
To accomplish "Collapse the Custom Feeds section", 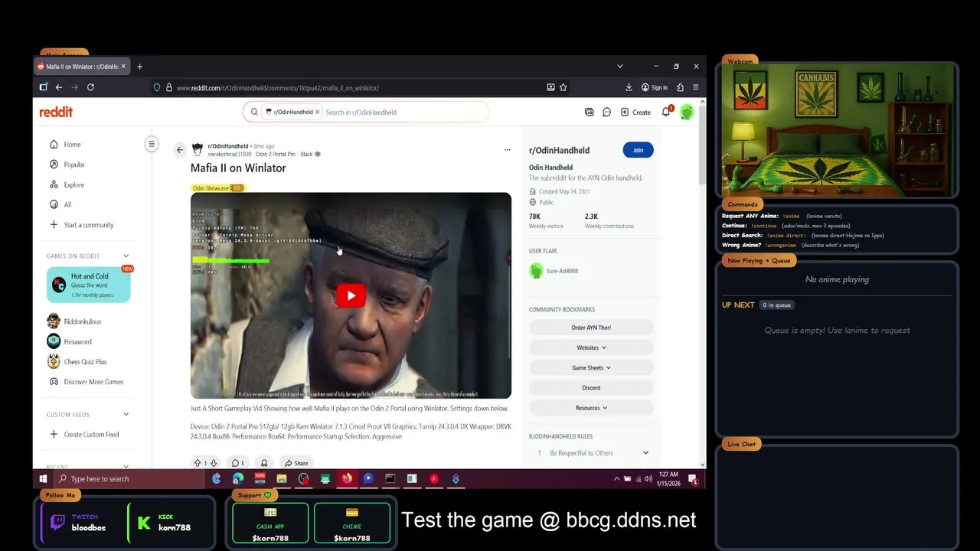I will (x=126, y=414).
